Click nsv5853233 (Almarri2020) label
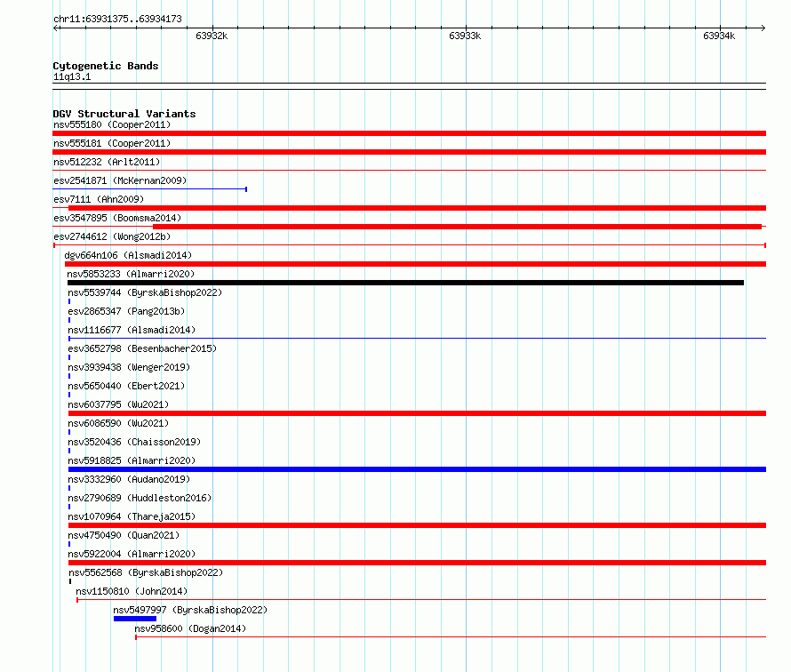Viewport: 791px width, 672px height. tap(132, 274)
